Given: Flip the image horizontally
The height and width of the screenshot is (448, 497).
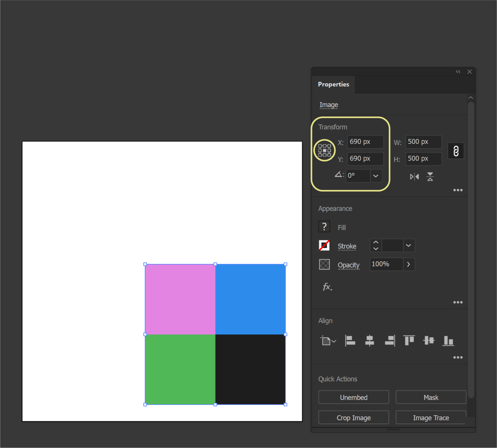Looking at the screenshot, I should [x=414, y=177].
